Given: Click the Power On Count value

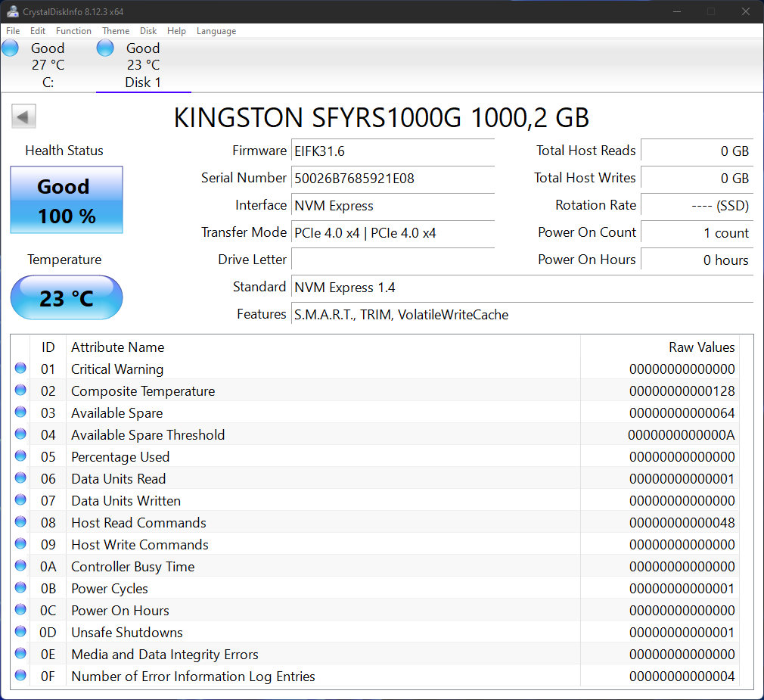Looking at the screenshot, I should pos(697,233).
